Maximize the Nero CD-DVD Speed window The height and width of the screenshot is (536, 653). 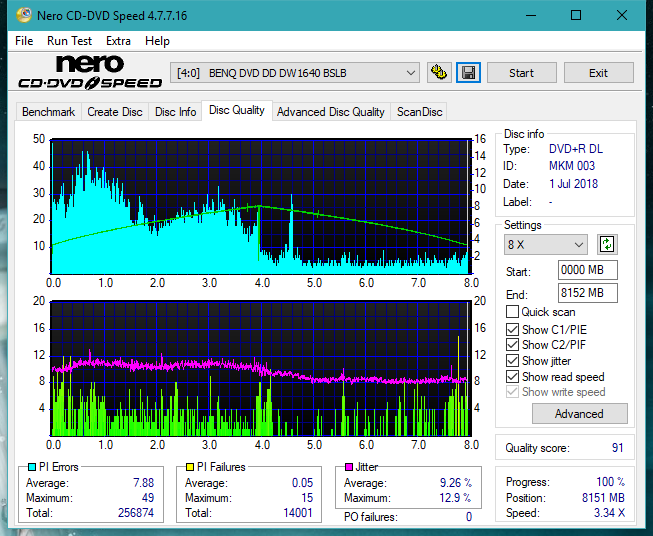pos(576,15)
